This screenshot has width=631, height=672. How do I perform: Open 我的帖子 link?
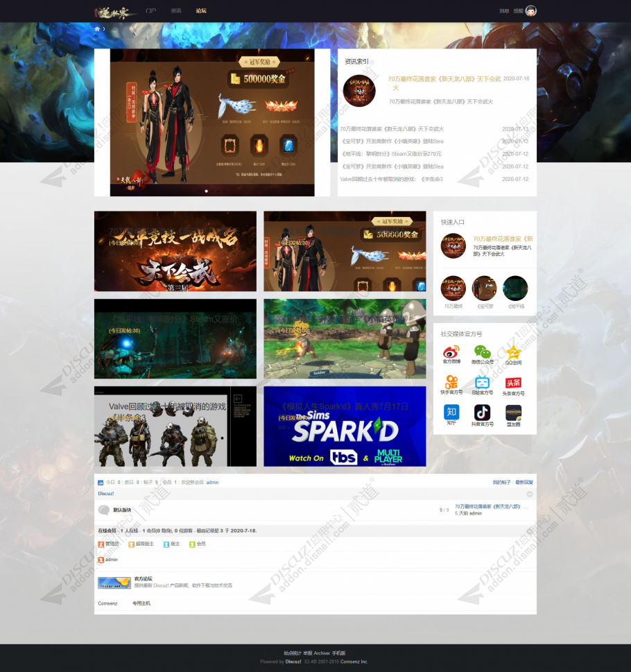click(501, 483)
